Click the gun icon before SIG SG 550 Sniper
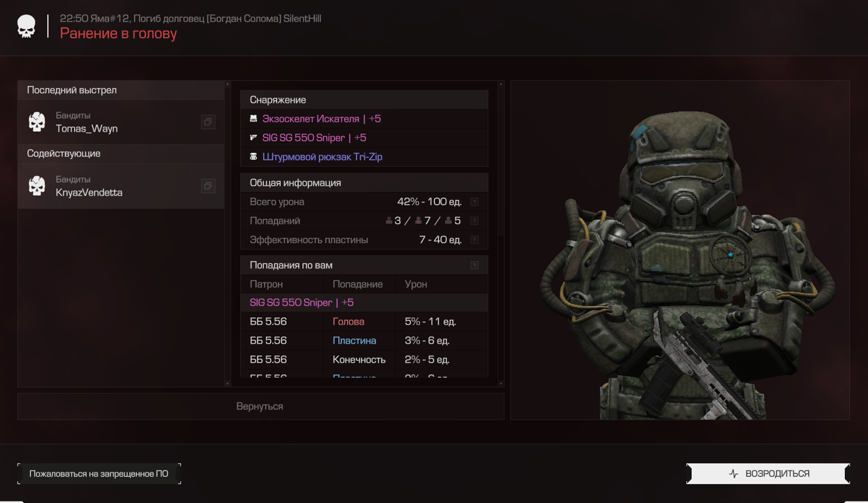The width and height of the screenshot is (868, 503). 254,137
